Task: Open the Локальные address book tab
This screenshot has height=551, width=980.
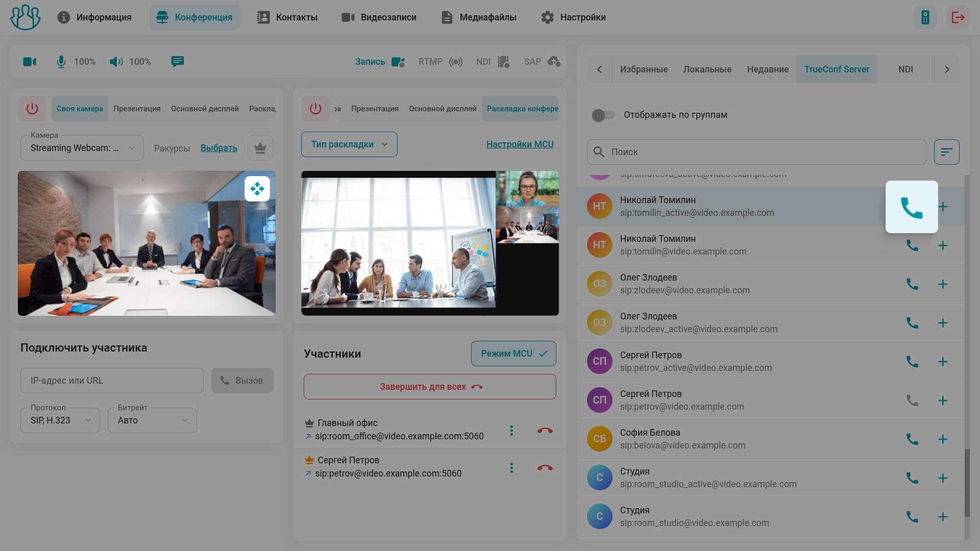Action: pos(707,69)
